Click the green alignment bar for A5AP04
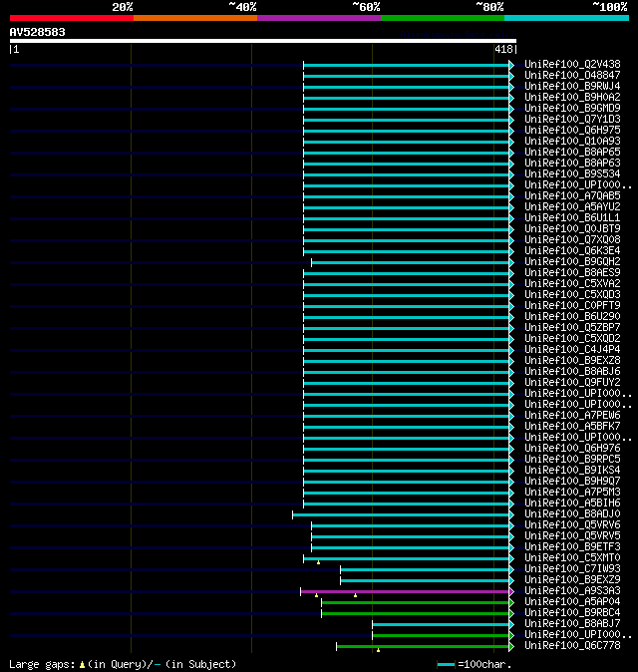The image size is (638, 672). pos(416,602)
